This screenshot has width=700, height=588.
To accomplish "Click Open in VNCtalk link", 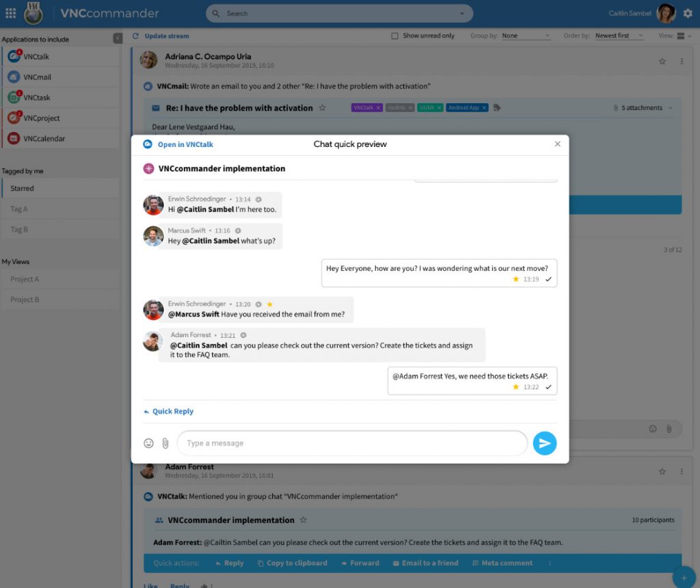I will [185, 144].
